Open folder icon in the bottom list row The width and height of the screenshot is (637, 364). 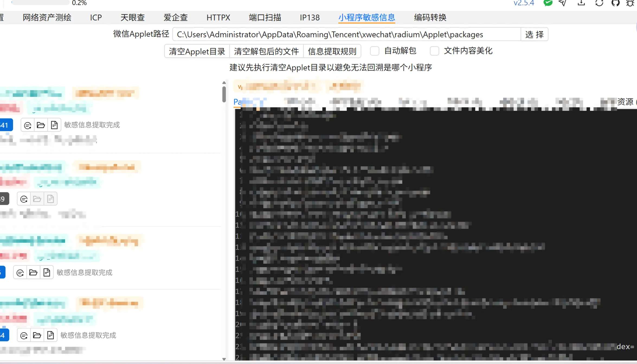click(37, 335)
